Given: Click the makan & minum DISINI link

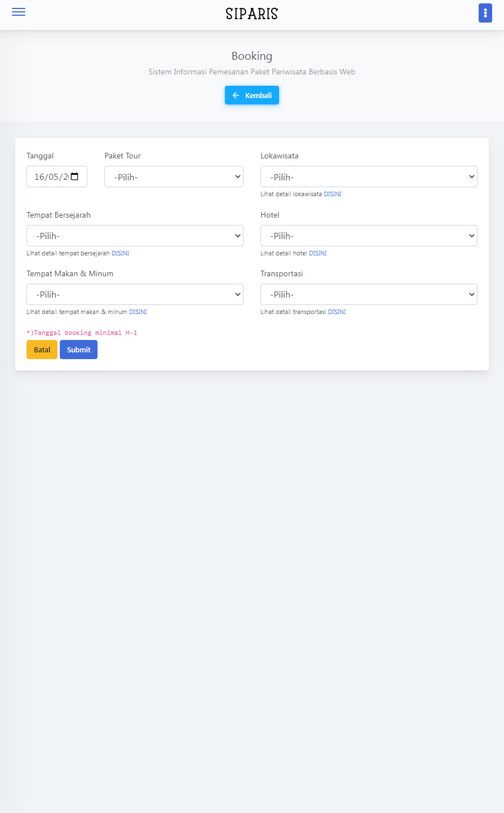Looking at the screenshot, I should 138,312.
